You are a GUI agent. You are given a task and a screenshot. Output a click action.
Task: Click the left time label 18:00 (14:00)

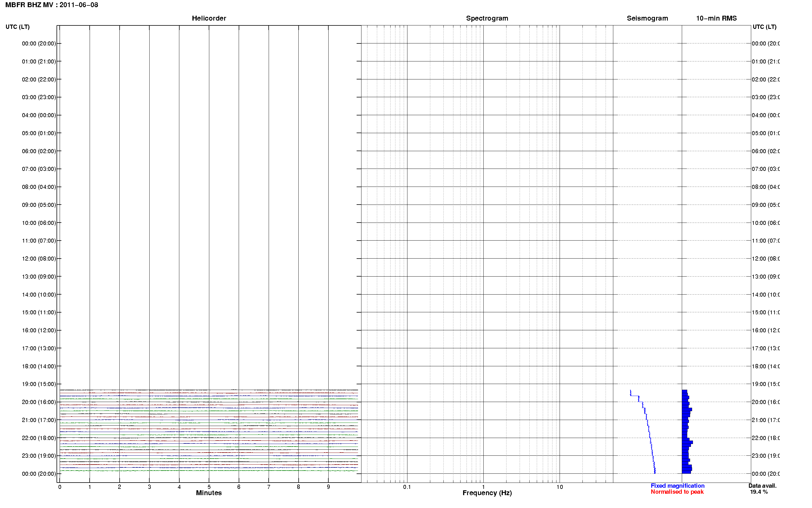point(39,367)
